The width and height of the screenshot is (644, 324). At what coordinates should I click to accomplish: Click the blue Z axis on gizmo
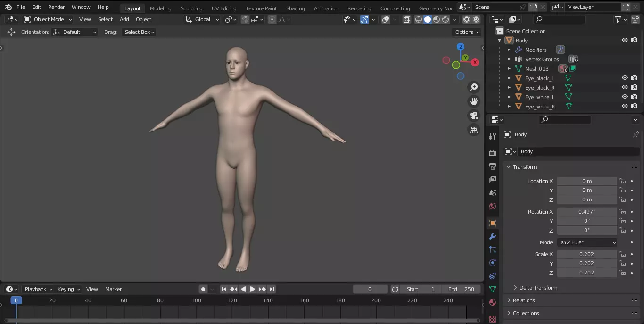coord(461,47)
